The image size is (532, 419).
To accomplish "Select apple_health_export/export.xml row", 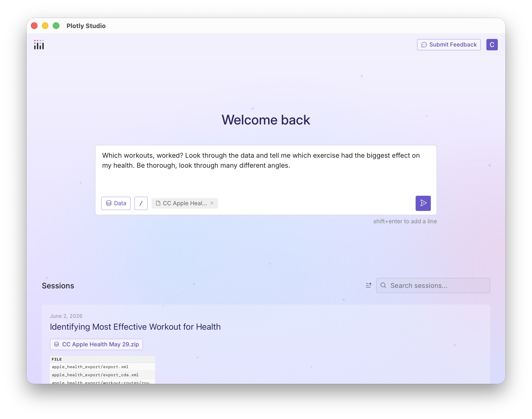I will coord(103,367).
